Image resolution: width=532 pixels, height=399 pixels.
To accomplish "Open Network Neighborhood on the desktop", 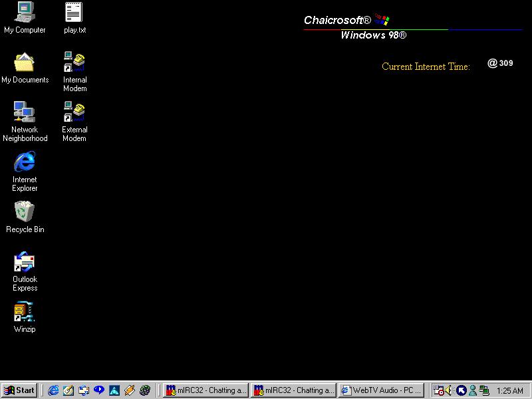I will [25, 112].
